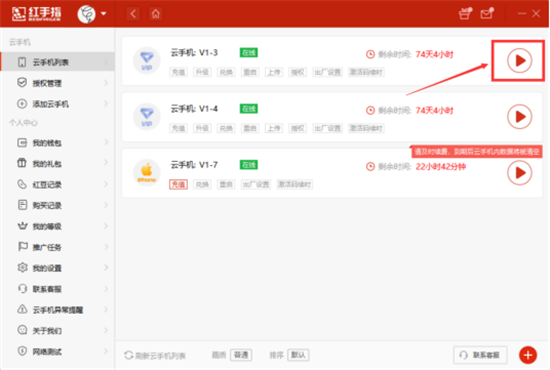This screenshot has width=550, height=370.
Task: Click 充值 for cloud phone V1-3
Action: (x=179, y=72)
